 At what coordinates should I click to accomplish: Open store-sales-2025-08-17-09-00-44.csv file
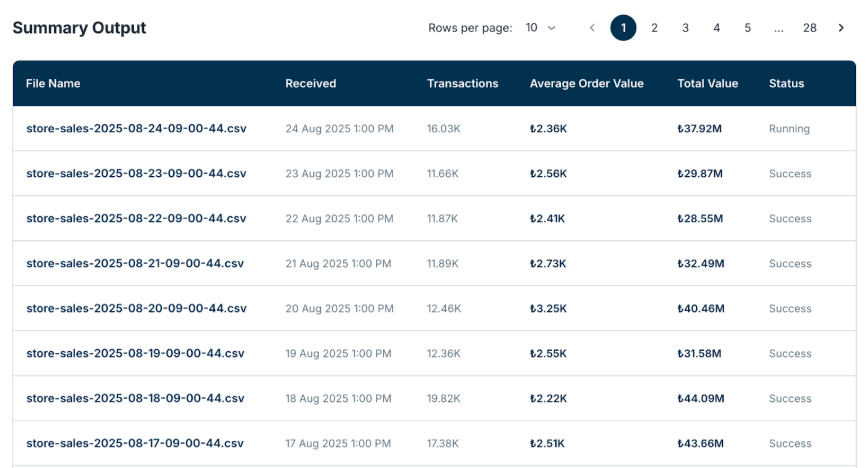pos(135,444)
